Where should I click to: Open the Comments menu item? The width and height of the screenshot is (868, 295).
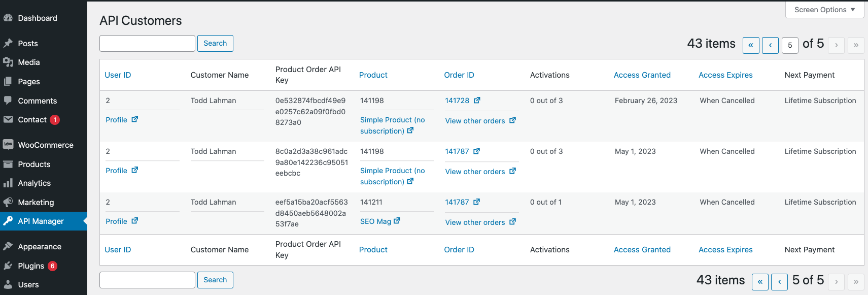(37, 101)
